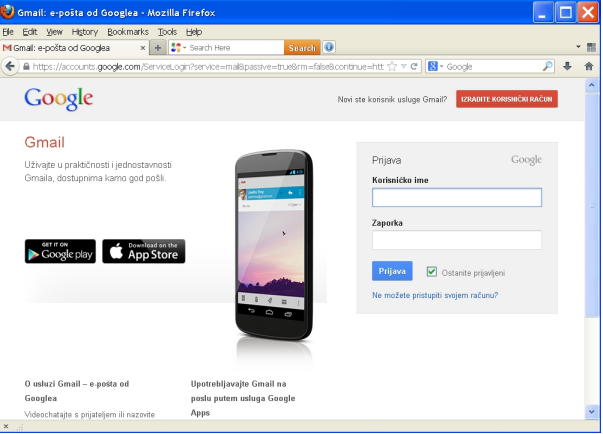Click the phone image thumbnail
Image resolution: width=603 pixels, height=434 pixels.
click(x=273, y=244)
